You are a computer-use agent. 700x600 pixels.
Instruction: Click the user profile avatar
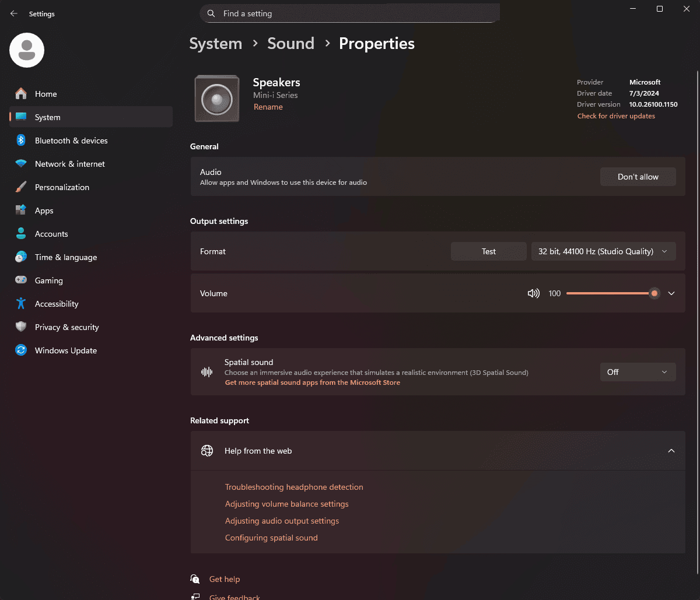point(27,50)
